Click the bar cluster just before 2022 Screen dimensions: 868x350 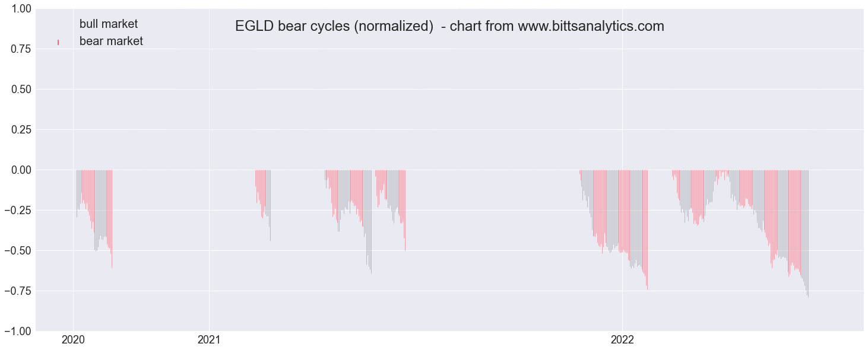pyautogui.click(x=614, y=230)
